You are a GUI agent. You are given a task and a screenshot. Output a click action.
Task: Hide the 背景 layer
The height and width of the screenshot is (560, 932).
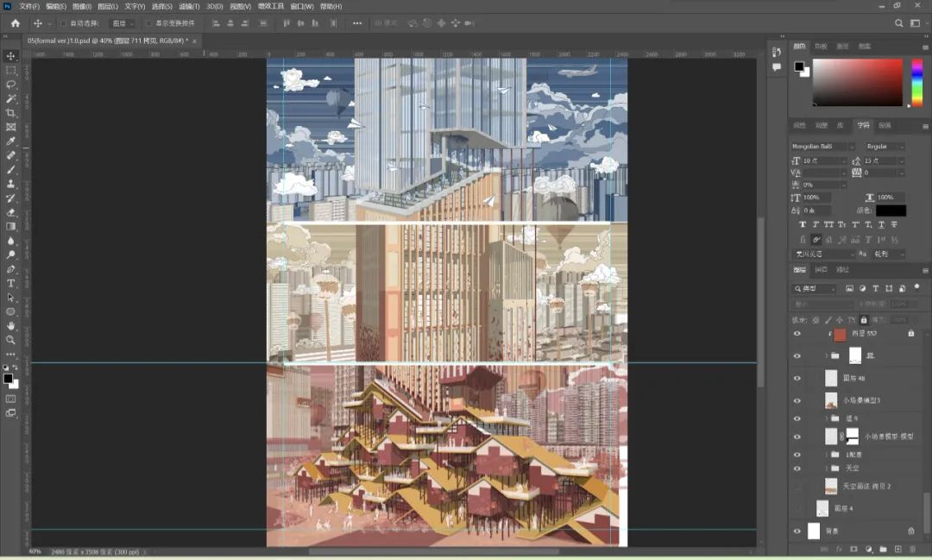click(x=797, y=531)
